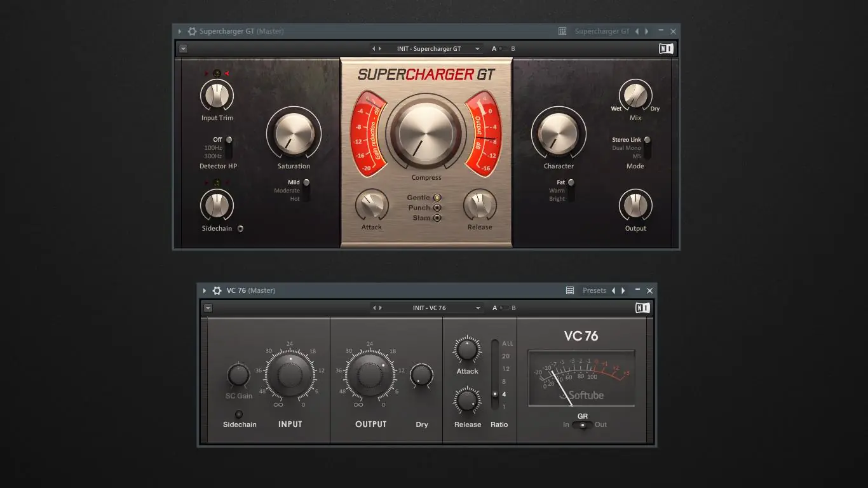Select next preset in VC 76 title bar
Screen dimensions: 868x488
click(x=623, y=290)
